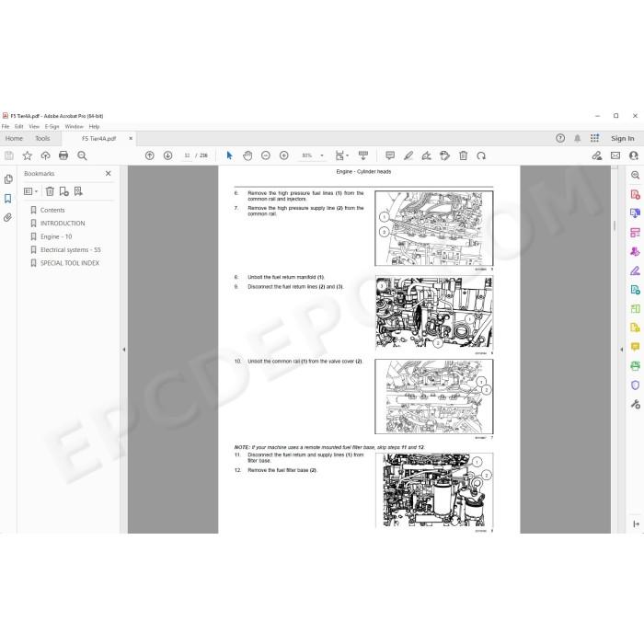
Task: Close the F5 Tier4A.pdf document tab
Action: 131,138
